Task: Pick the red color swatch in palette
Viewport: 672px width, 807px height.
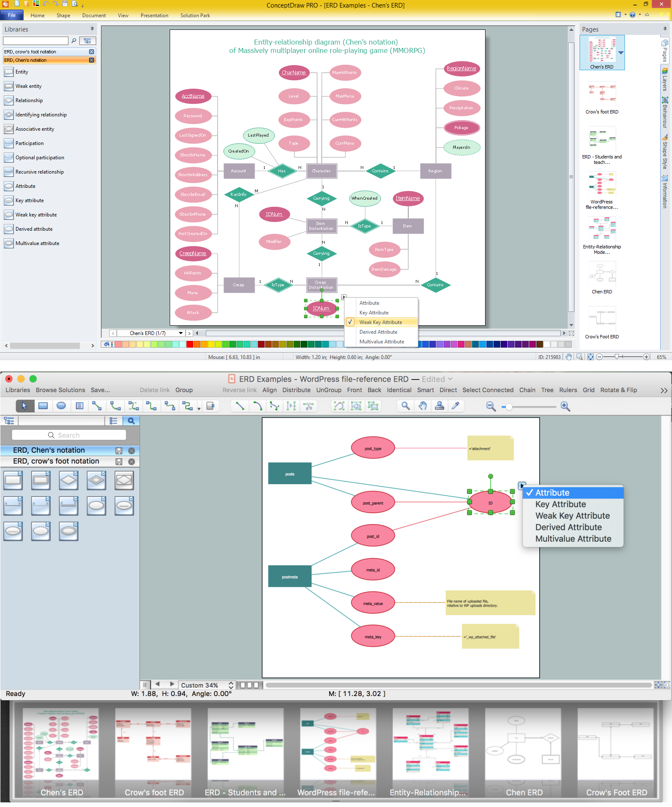Action: pyautogui.click(x=190, y=344)
